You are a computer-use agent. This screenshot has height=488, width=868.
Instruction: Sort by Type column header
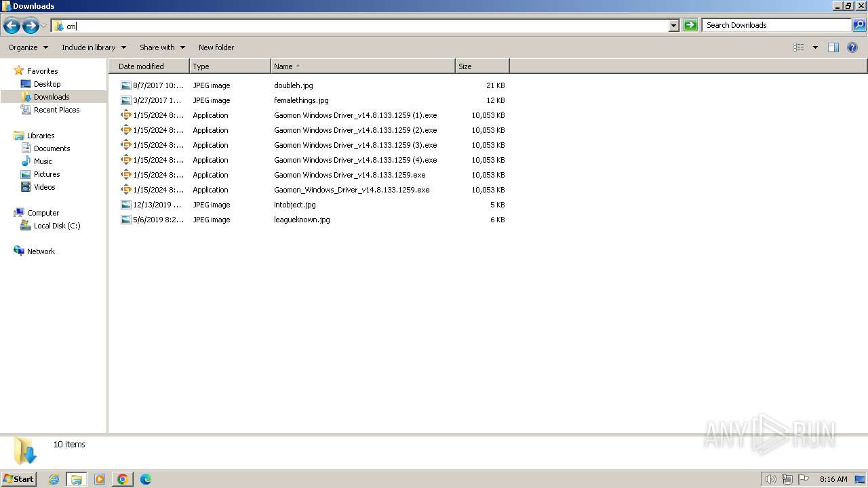230,66
